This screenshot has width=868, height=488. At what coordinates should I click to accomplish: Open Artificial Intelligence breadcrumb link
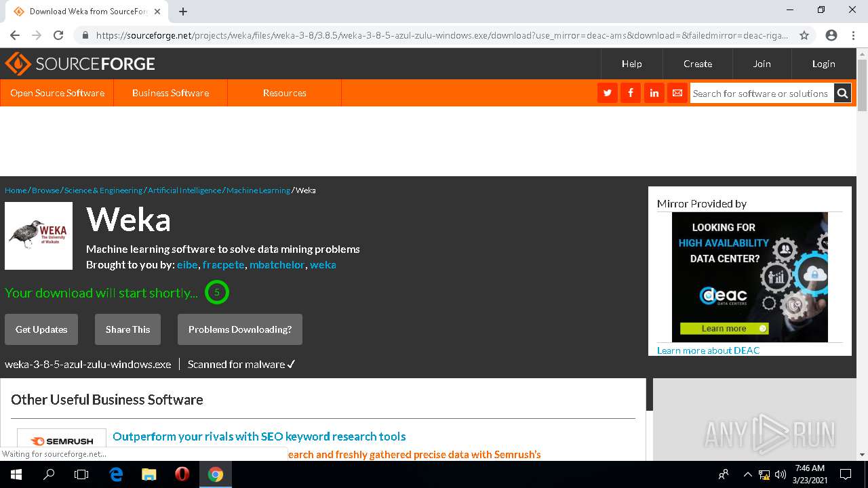pyautogui.click(x=184, y=190)
